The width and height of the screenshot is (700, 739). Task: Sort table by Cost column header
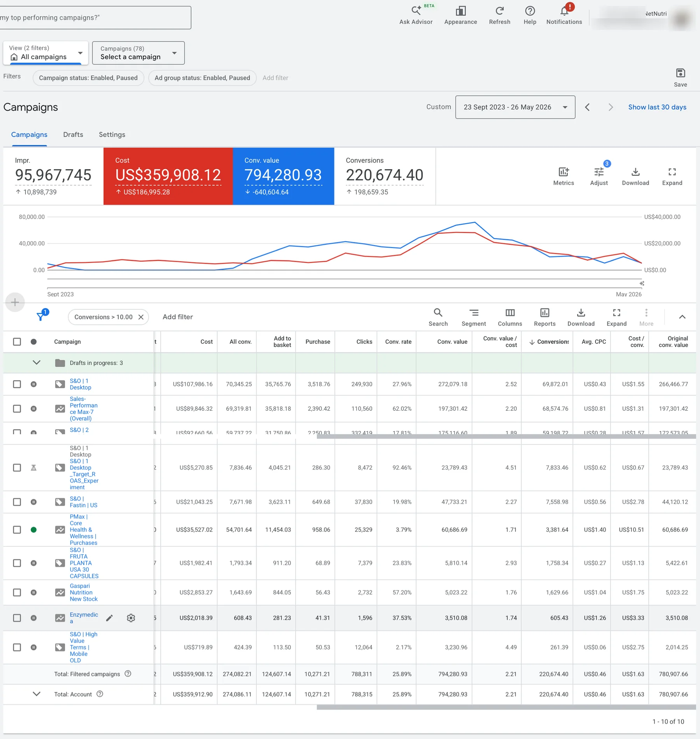[x=206, y=342]
